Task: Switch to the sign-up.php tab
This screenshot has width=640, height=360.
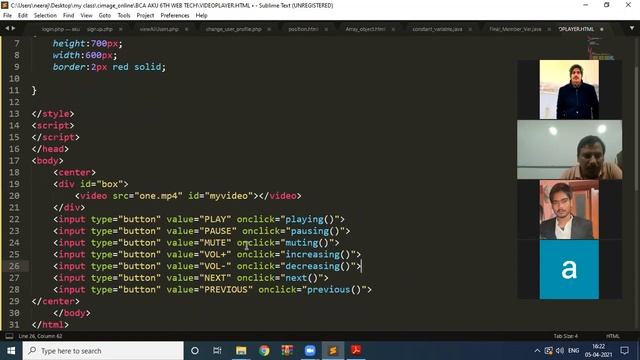Action: point(100,29)
